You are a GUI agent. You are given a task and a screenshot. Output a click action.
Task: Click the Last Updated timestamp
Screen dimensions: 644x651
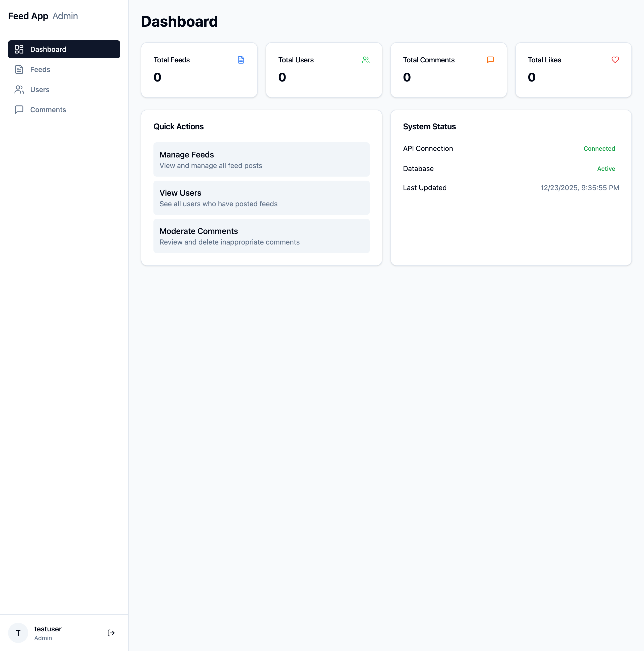pyautogui.click(x=580, y=188)
